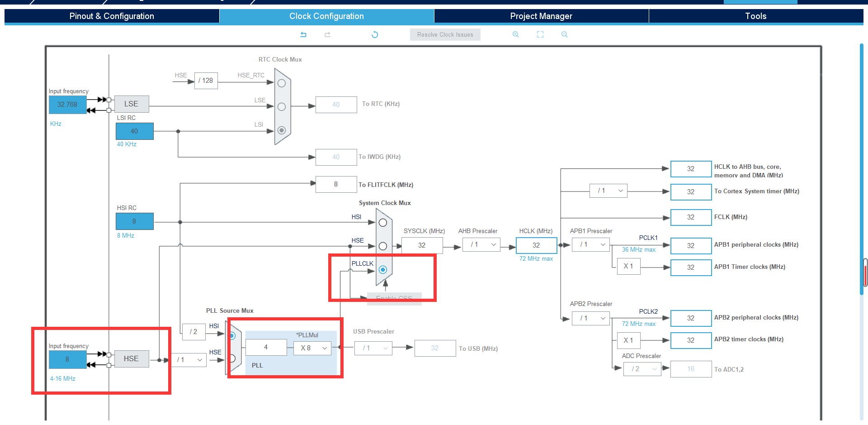
Task: Click the '72 MHz max' HCLK label
Action: point(536,259)
